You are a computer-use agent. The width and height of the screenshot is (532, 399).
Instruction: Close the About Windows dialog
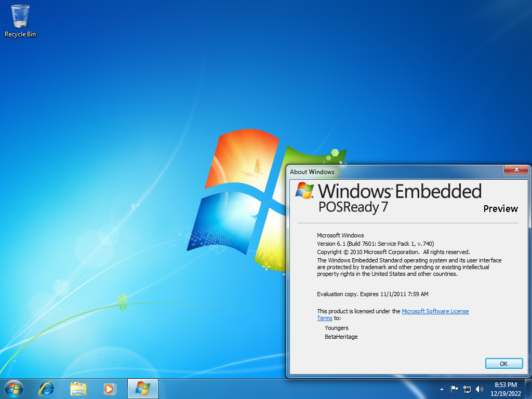[x=516, y=169]
